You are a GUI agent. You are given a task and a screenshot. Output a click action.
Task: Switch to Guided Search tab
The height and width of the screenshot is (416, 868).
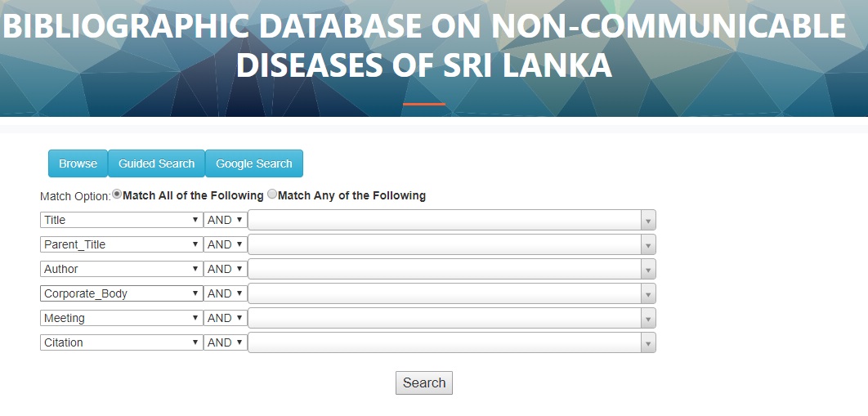pos(156,163)
